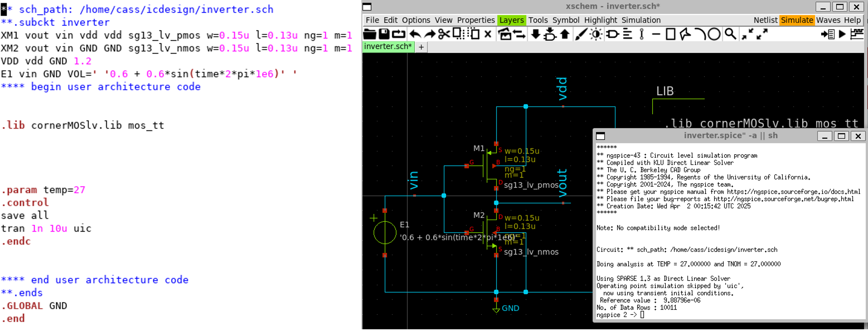Click the waveform viewer toolbar icon
The image size is (868, 331).
(857, 34)
